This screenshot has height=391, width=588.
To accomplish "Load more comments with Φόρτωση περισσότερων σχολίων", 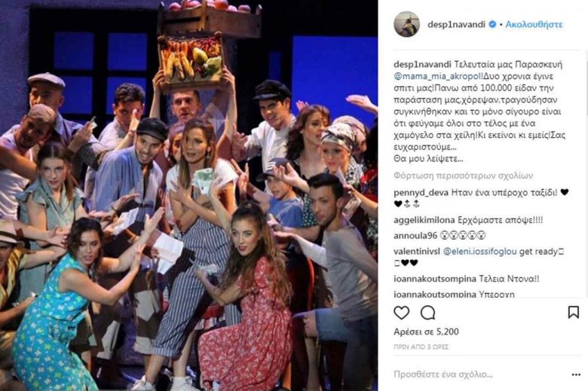I will pos(463,176).
